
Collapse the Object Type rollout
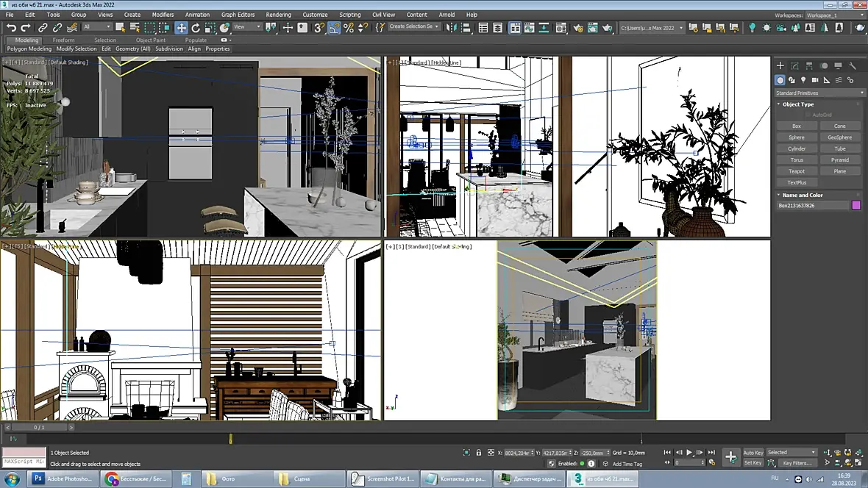[797, 104]
